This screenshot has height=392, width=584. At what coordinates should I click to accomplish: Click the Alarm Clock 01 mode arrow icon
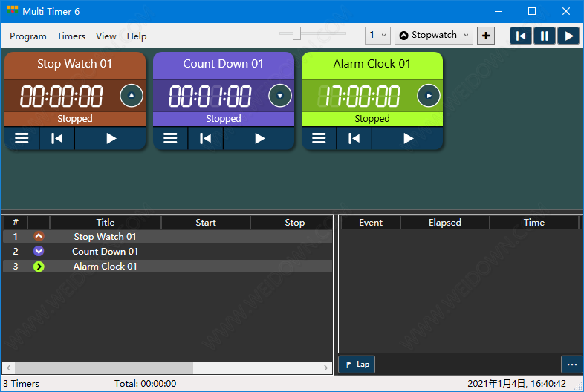(x=428, y=95)
